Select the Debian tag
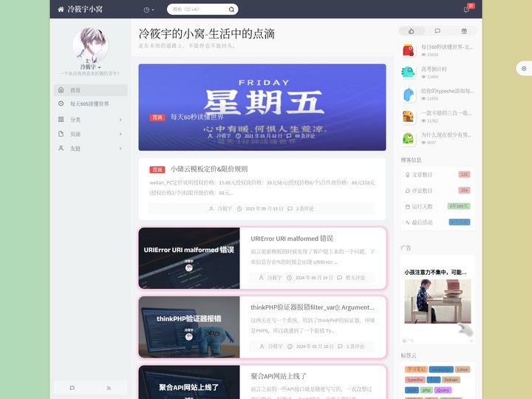The width and height of the screenshot is (532, 399). (x=451, y=380)
